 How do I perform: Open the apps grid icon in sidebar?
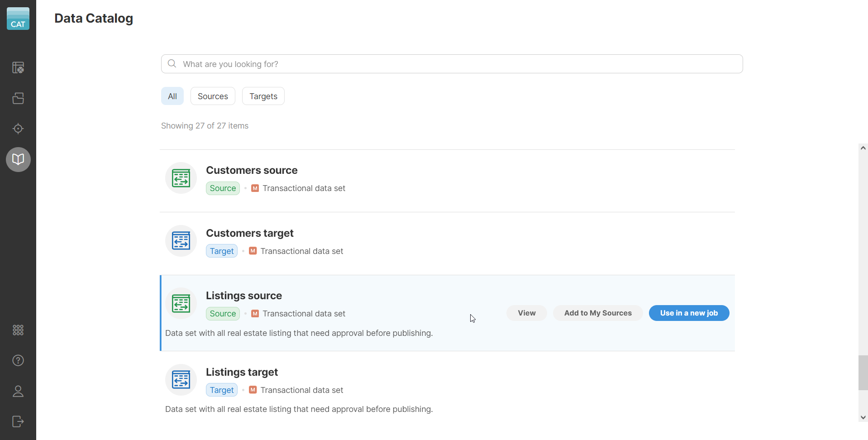[x=18, y=330]
